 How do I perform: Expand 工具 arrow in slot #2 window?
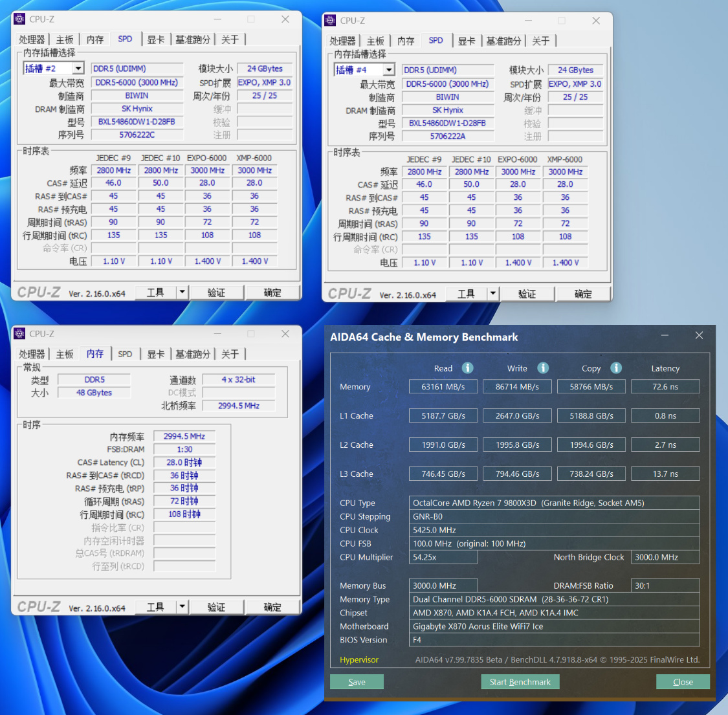point(182,292)
